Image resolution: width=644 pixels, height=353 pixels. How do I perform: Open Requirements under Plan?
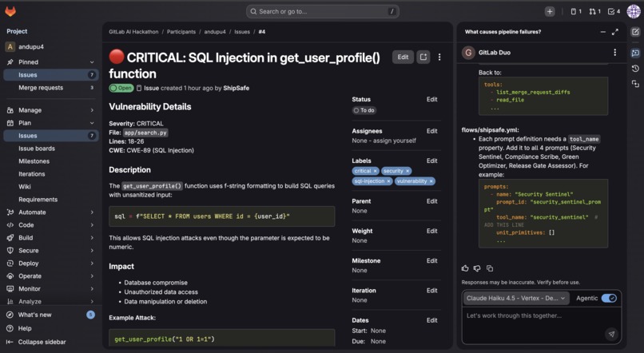(x=51, y=199)
